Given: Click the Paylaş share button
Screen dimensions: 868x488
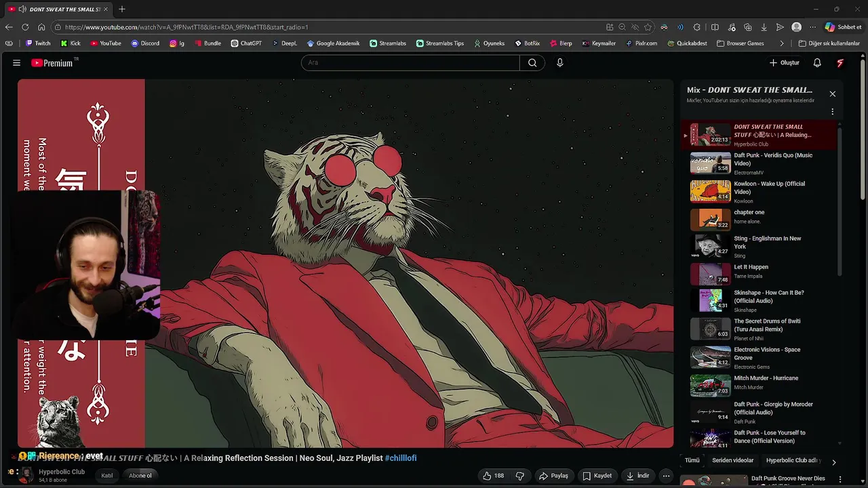Looking at the screenshot, I should click(x=553, y=476).
